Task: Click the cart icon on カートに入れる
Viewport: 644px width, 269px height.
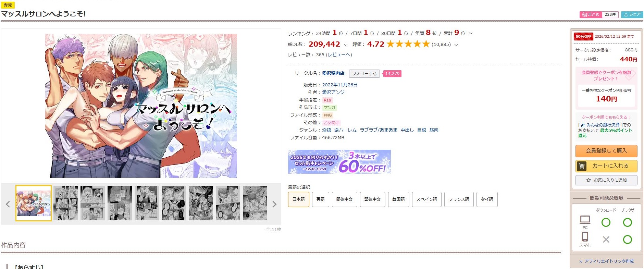Action: click(x=582, y=166)
